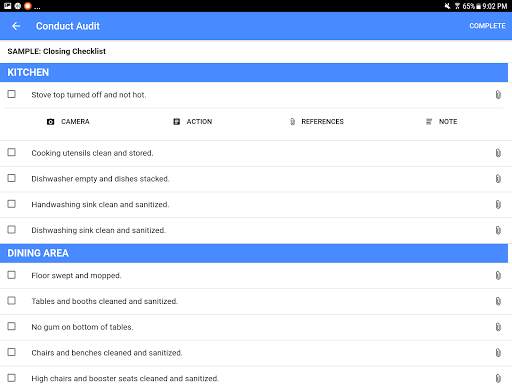Tap the action icon
The image size is (512, 384).
pos(177,122)
